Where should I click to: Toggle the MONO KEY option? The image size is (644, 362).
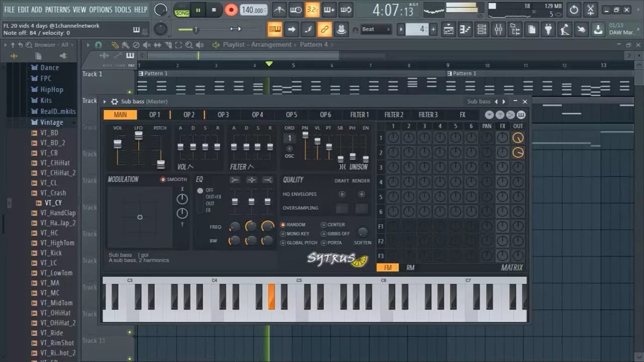coord(295,234)
